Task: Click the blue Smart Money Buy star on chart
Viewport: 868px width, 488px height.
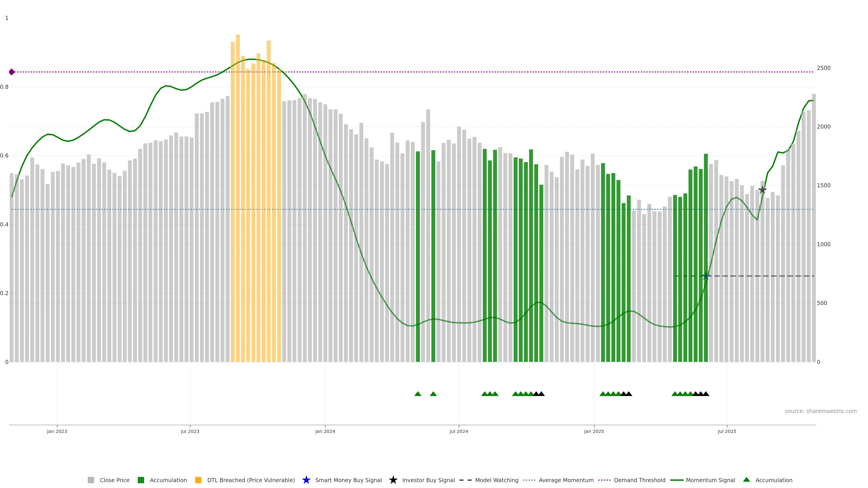Action: 706,276
